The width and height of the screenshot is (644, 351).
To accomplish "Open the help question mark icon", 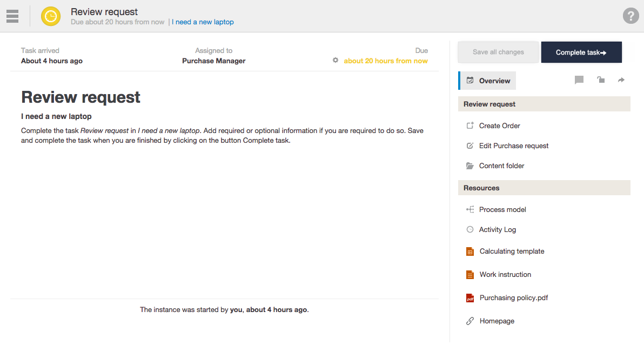I will [x=630, y=16].
